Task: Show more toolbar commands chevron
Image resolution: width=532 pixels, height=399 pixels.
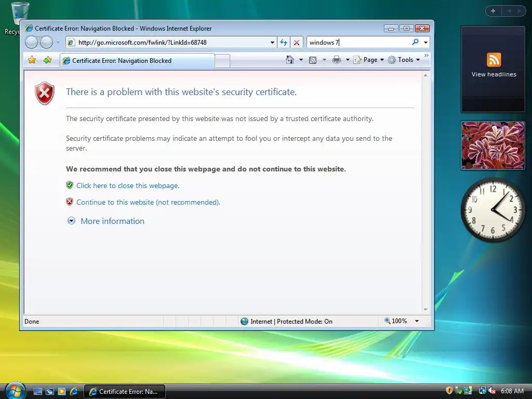Action: (427, 55)
